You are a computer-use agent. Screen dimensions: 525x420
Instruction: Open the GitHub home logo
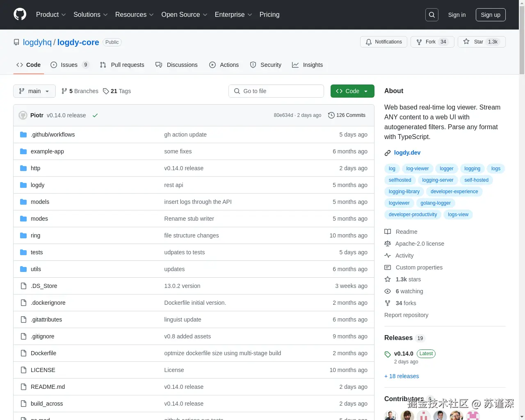(x=20, y=14)
